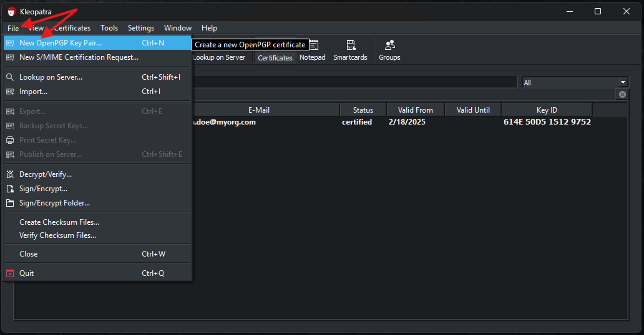Screen dimensions: 644x335
Task: Select Quit in the File menu
Action: (x=98, y=274)
